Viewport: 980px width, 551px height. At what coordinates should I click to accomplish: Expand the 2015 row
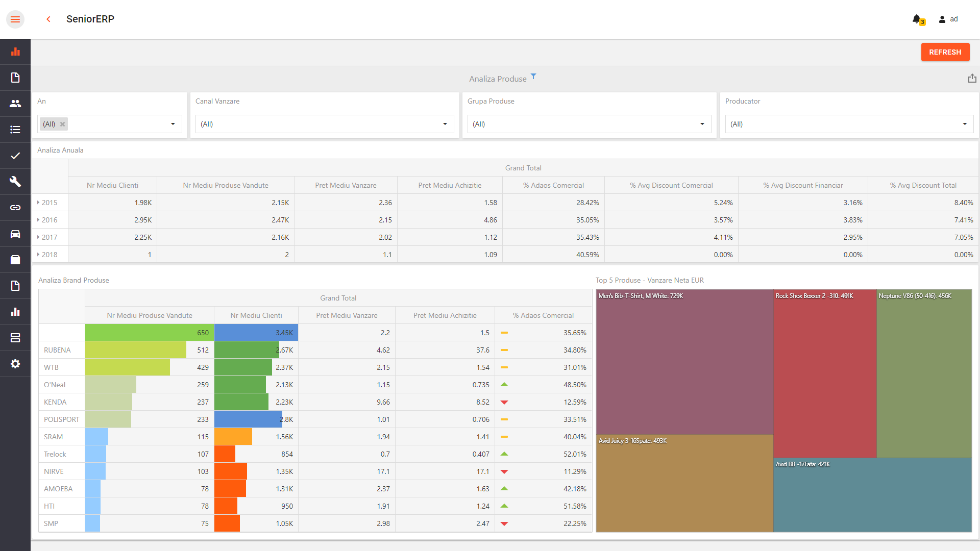[38, 203]
